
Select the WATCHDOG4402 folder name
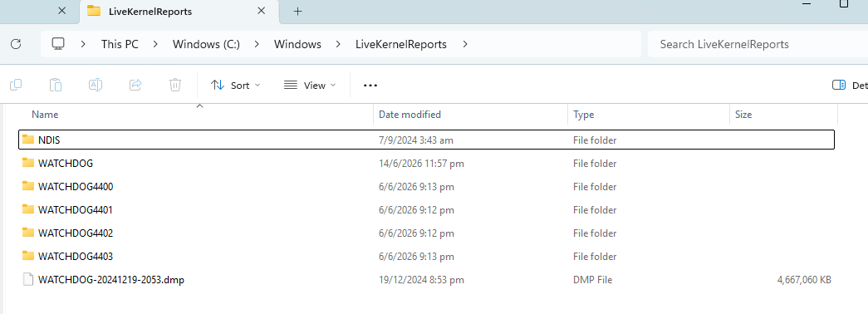point(76,233)
